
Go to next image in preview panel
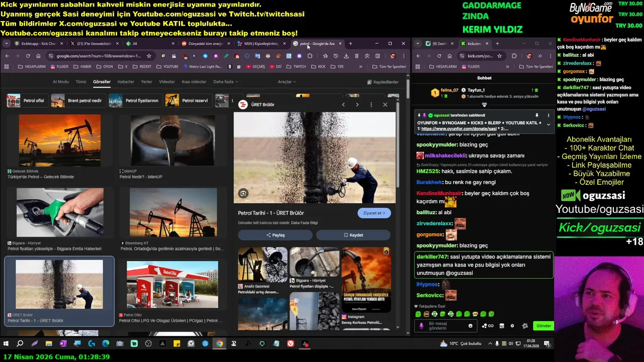point(357,105)
